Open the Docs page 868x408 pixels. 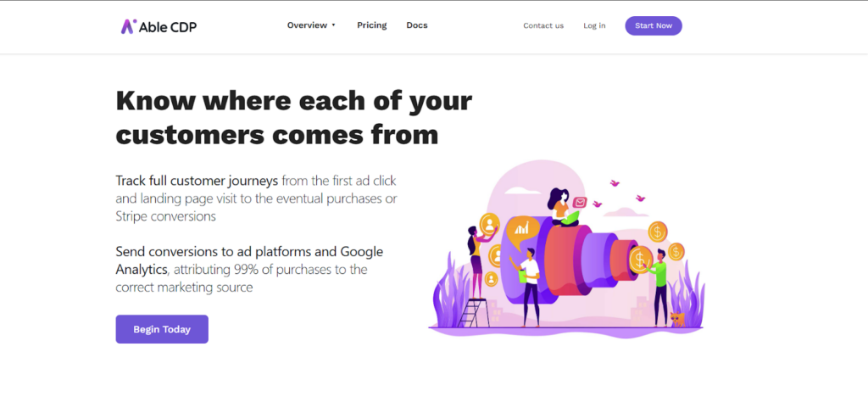point(417,25)
